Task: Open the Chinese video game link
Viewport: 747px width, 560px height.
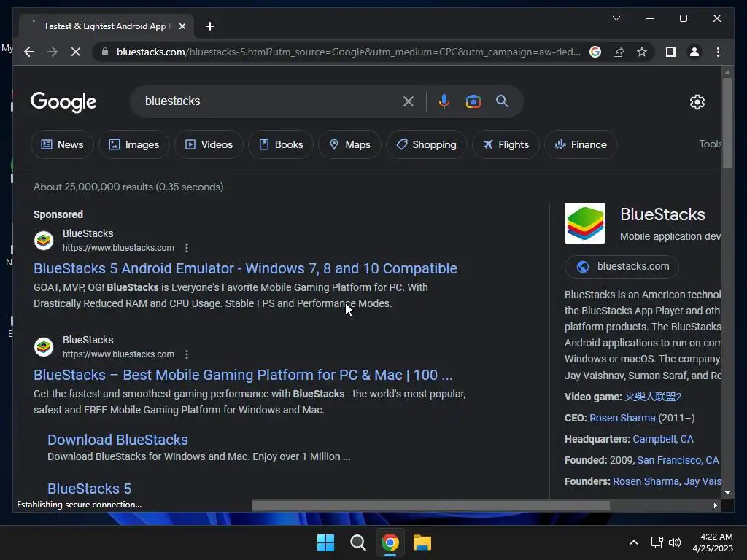Action: click(653, 397)
